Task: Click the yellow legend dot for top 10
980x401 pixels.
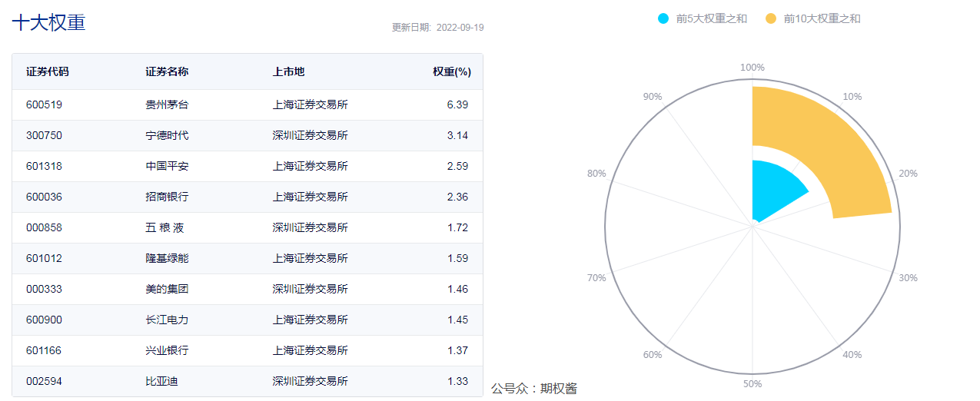Action: [771, 18]
